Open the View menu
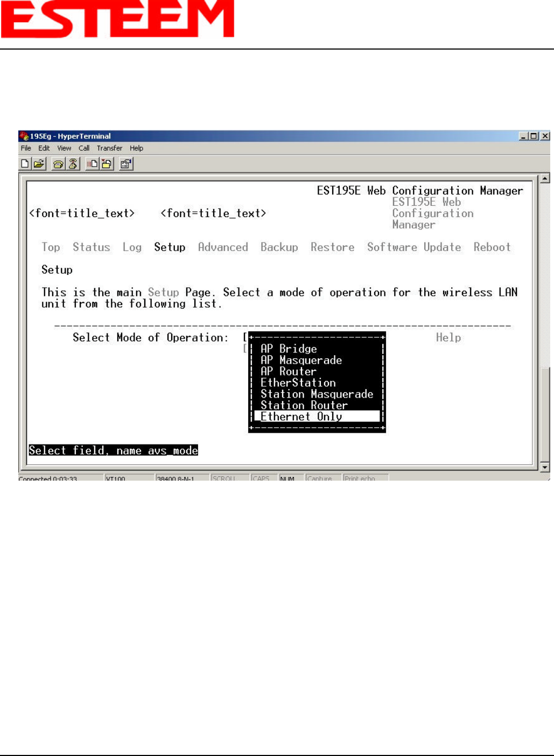This screenshot has width=554, height=756. [64, 148]
